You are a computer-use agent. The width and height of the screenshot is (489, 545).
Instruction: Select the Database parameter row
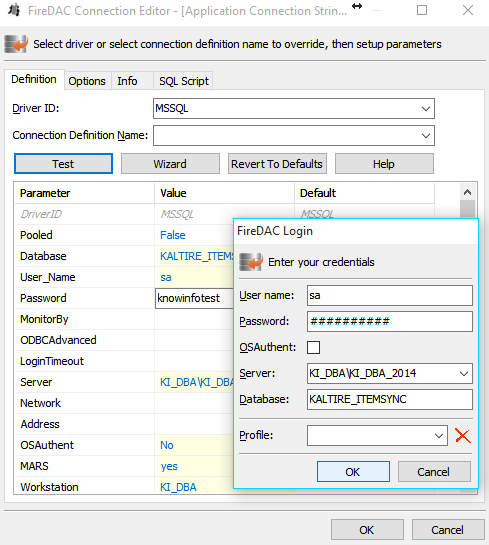[x=124, y=256]
